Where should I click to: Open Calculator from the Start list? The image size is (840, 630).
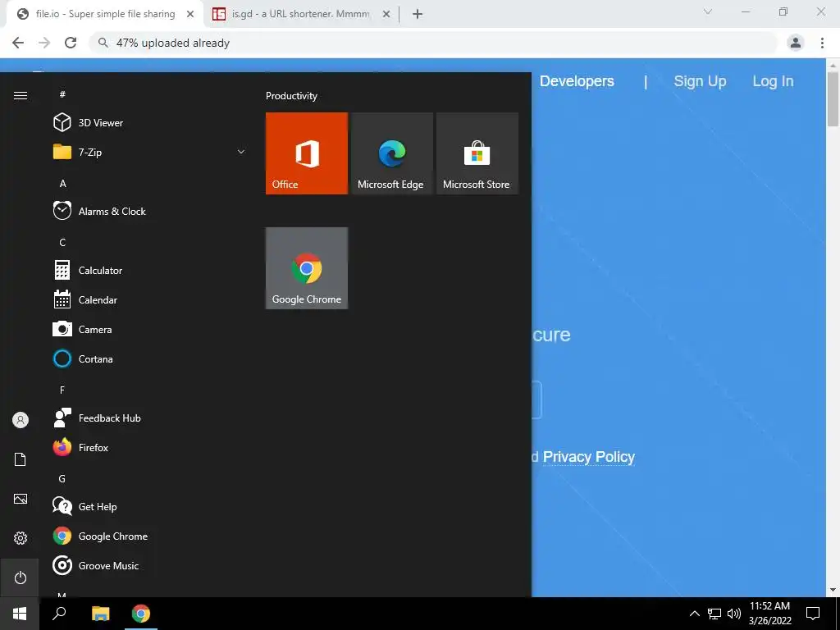pyautogui.click(x=149, y=271)
